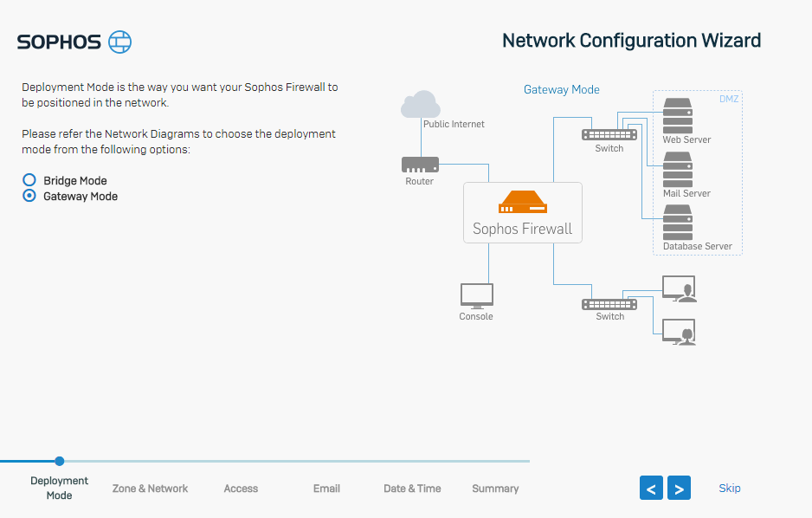Click the Mail Server icon

pos(678,170)
